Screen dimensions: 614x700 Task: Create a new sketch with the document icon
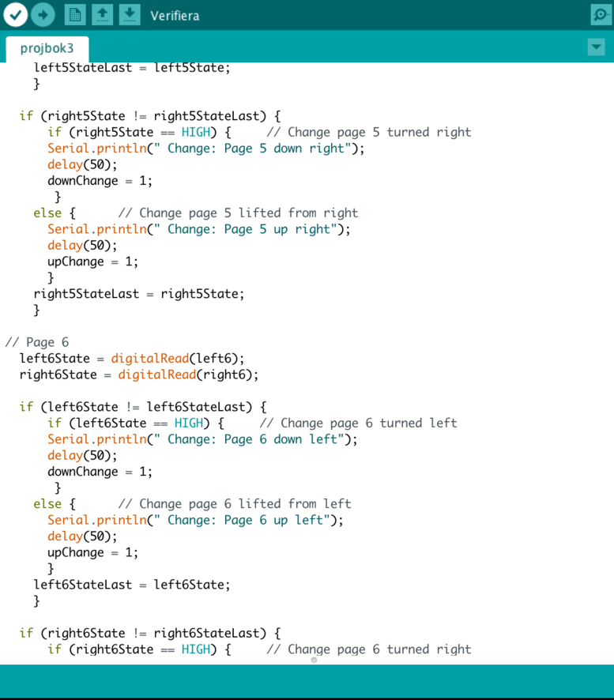[75, 15]
